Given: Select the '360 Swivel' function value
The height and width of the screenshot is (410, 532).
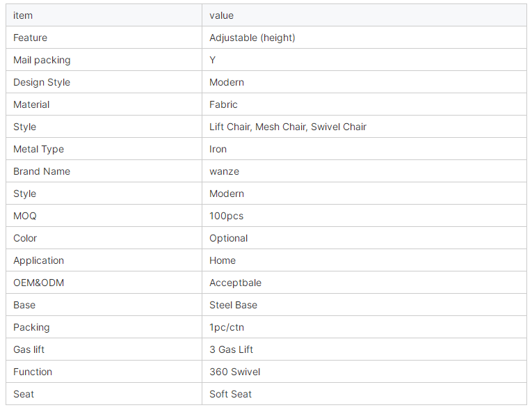Looking at the screenshot, I should click(235, 372).
